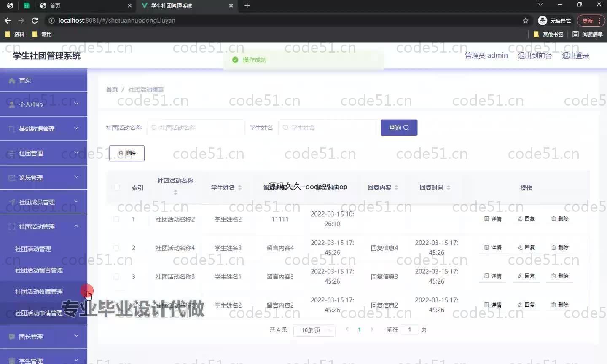Open the 阅读清单 reading list
The height and width of the screenshot is (364, 607).
coord(588,35)
